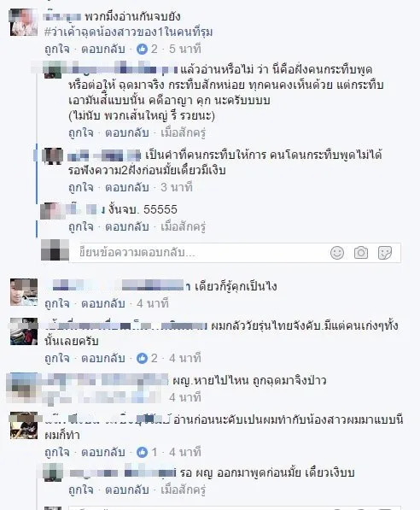Reply to the comment 'งั้นจบ. 55555'
The width and height of the screenshot is (420, 510).
coord(127,226)
